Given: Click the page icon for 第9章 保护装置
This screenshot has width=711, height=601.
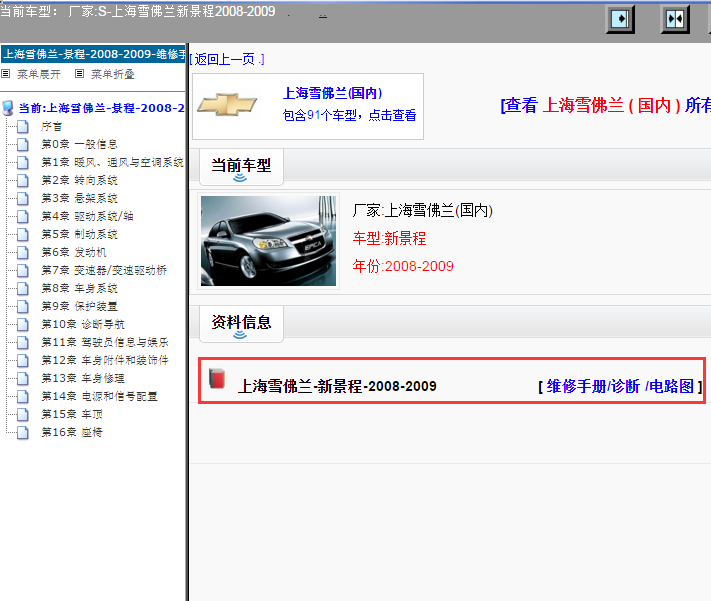Looking at the screenshot, I should coord(23,307).
